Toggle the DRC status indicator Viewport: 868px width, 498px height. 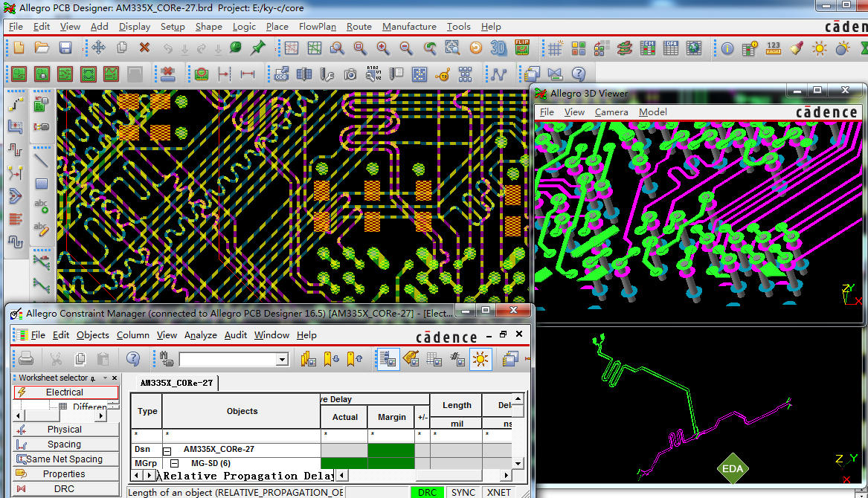[x=427, y=492]
